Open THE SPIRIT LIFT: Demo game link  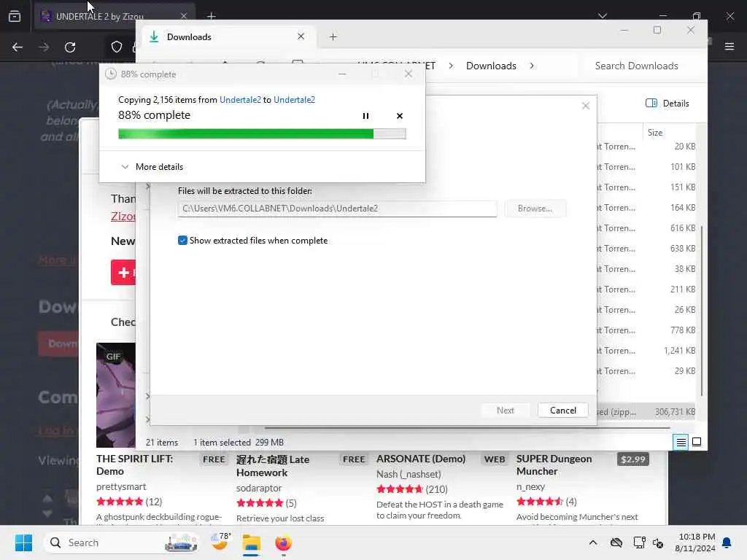pos(134,464)
